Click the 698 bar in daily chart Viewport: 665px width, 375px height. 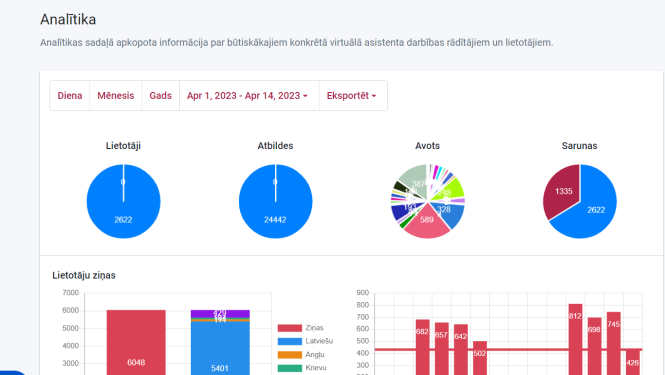594,346
